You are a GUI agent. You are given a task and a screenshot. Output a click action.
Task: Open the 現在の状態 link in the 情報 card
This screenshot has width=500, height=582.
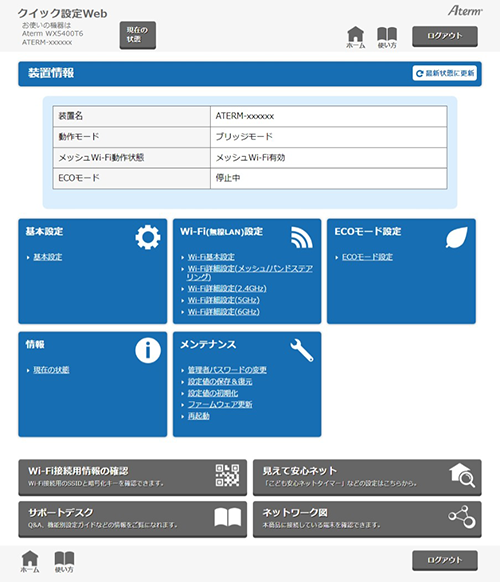point(51,370)
